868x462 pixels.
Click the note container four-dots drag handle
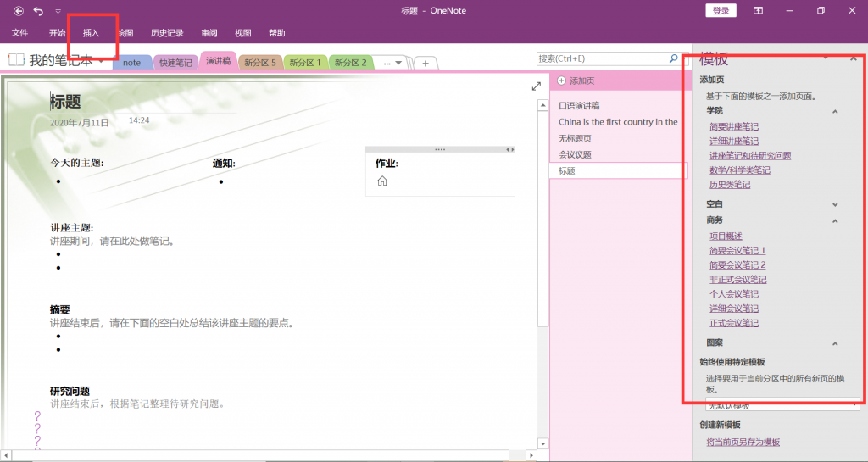pos(440,149)
